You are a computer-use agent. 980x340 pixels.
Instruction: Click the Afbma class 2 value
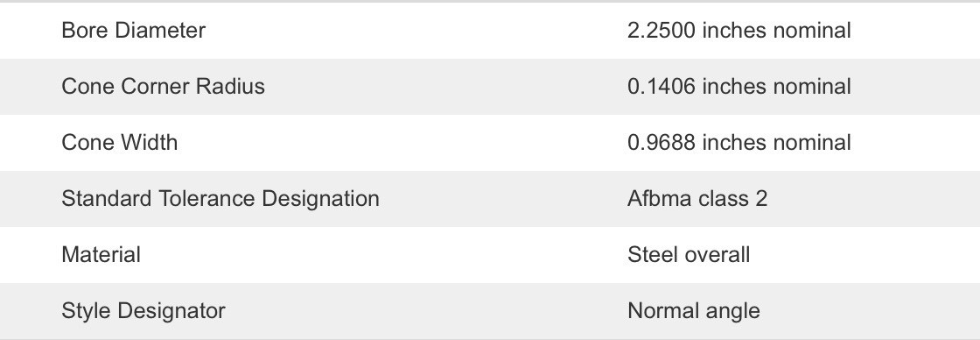(696, 199)
